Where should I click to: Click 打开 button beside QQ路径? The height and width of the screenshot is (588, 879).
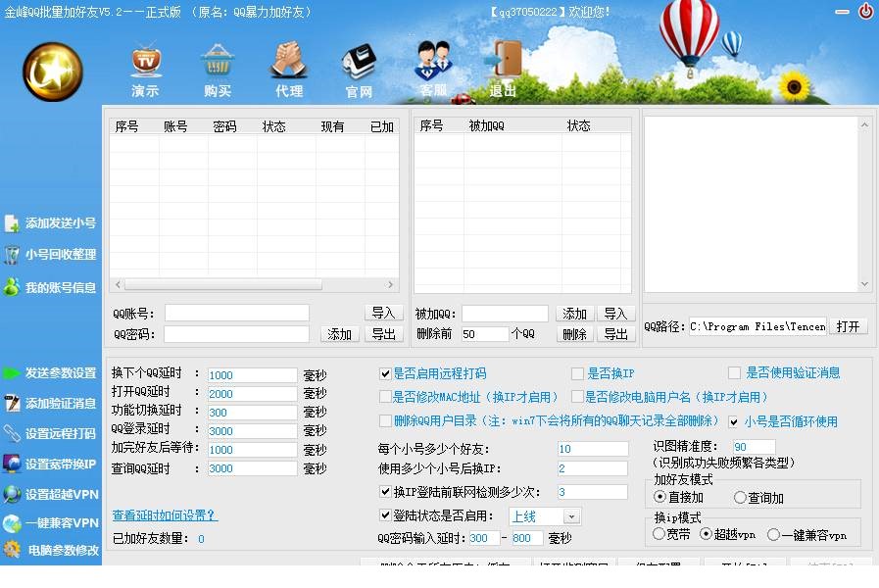pos(848,326)
